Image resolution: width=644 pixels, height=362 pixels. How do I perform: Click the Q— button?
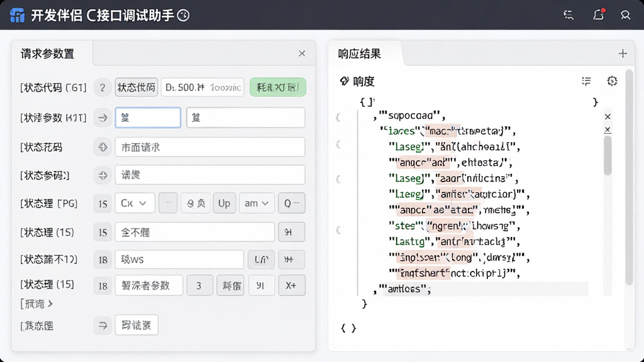(x=292, y=203)
